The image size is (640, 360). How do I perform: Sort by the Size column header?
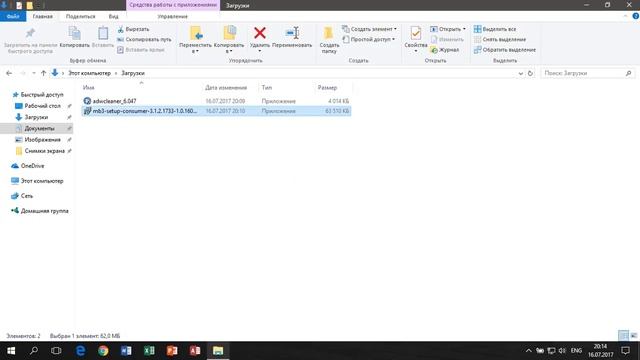(327, 88)
